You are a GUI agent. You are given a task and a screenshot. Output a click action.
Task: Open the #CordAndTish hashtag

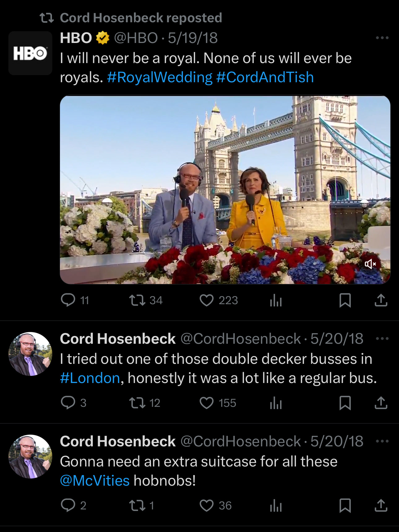(265, 77)
